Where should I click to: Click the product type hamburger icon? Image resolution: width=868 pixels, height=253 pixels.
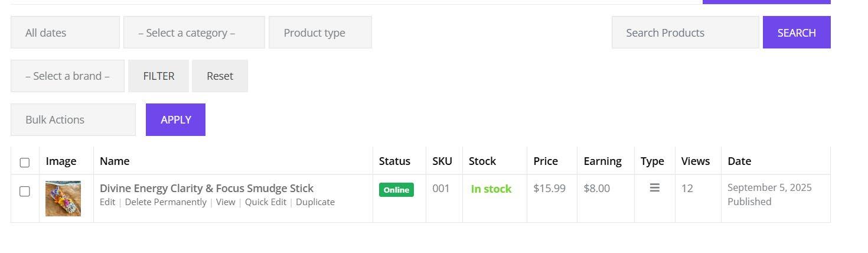pos(654,188)
